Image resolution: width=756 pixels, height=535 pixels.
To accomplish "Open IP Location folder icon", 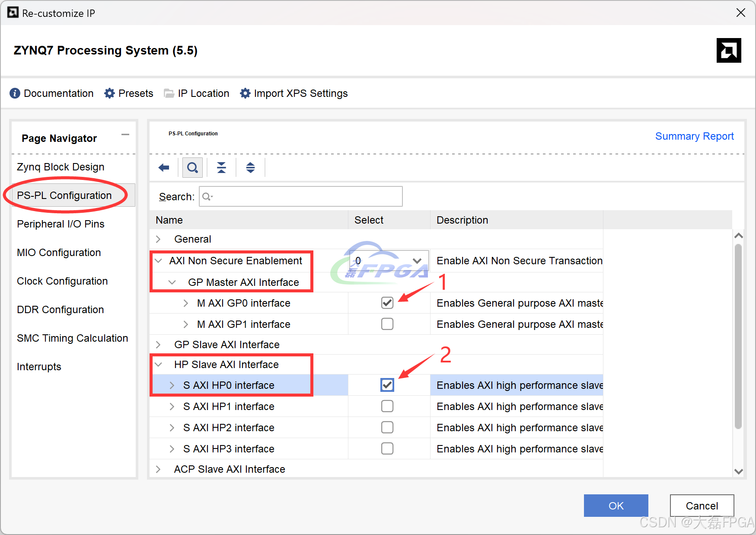I will [169, 93].
